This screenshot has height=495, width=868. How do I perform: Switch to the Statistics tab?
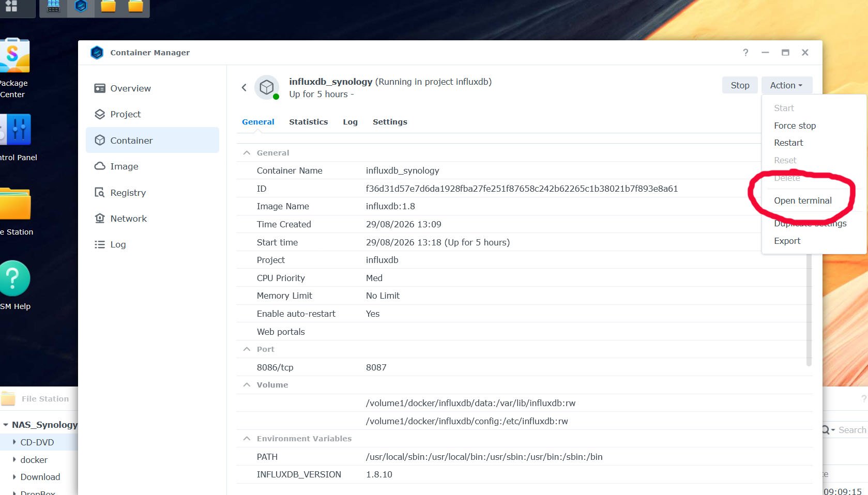point(309,122)
